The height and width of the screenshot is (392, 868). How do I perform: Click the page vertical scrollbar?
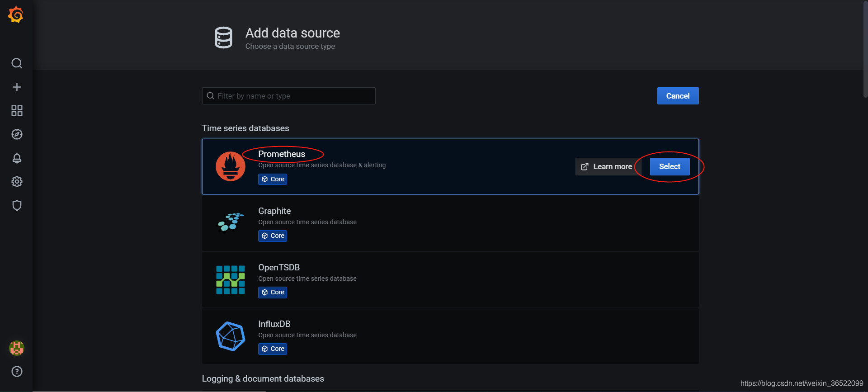click(x=865, y=49)
